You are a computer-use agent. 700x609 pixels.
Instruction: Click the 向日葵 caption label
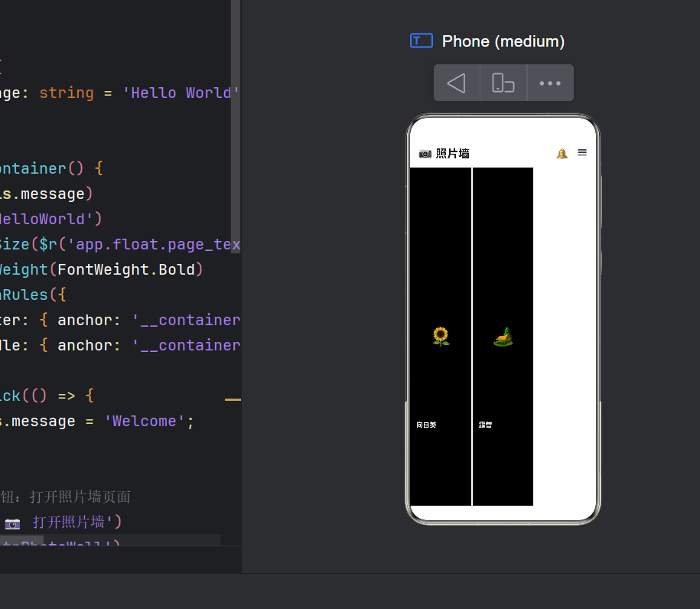(x=426, y=425)
